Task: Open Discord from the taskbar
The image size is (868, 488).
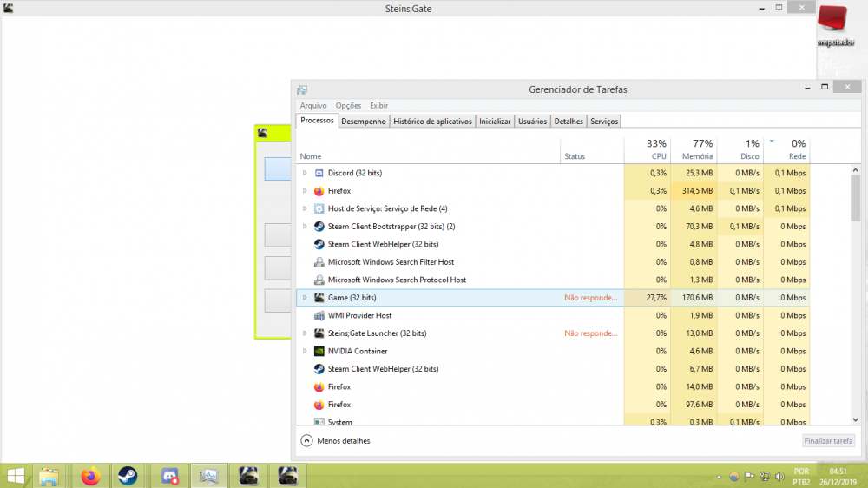Action: [169, 476]
